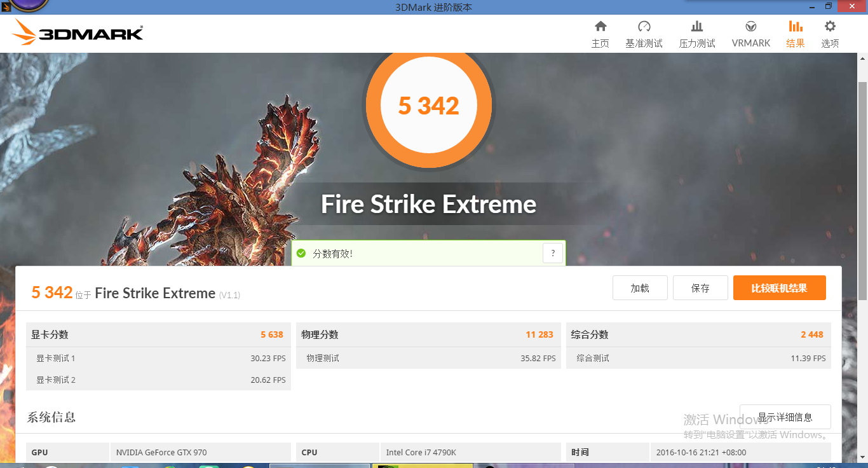Click the vertical scrollbar thumb
868x468 pixels.
(x=862, y=191)
